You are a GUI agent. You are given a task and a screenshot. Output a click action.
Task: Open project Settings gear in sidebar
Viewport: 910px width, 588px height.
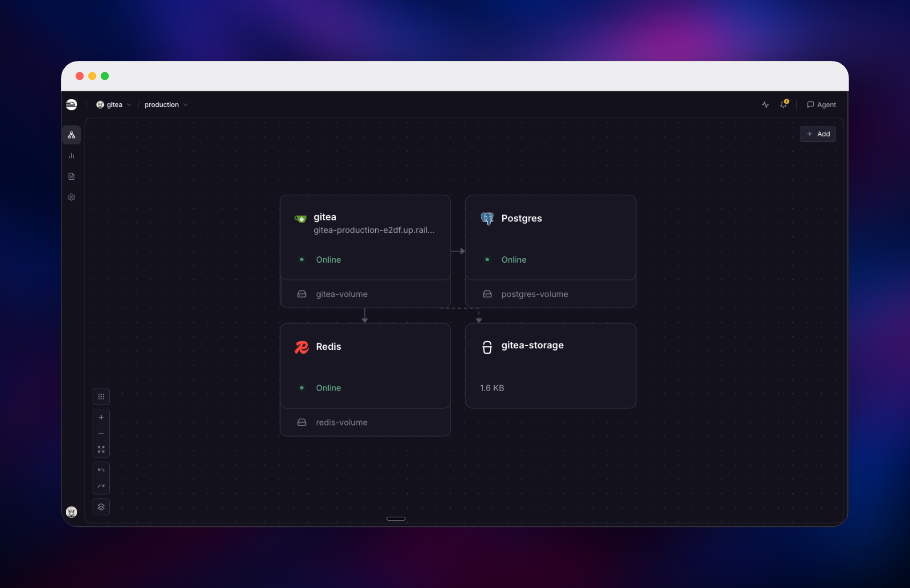71,197
